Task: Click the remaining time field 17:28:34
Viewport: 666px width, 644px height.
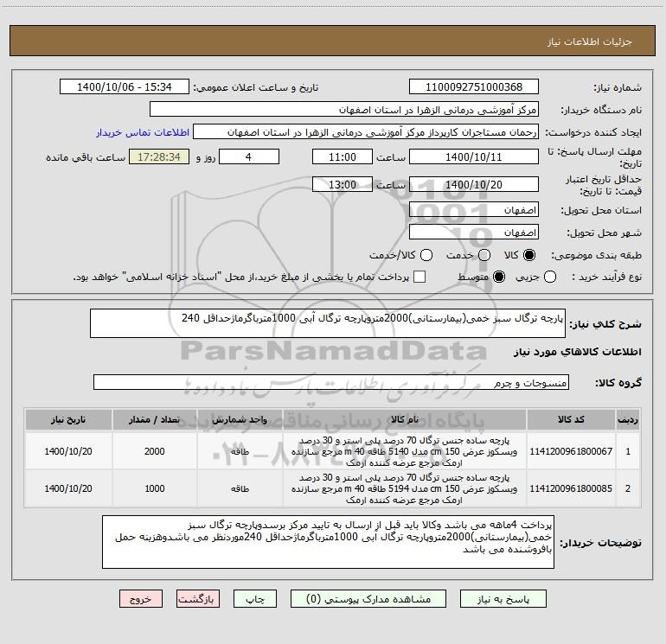Action: (x=159, y=157)
